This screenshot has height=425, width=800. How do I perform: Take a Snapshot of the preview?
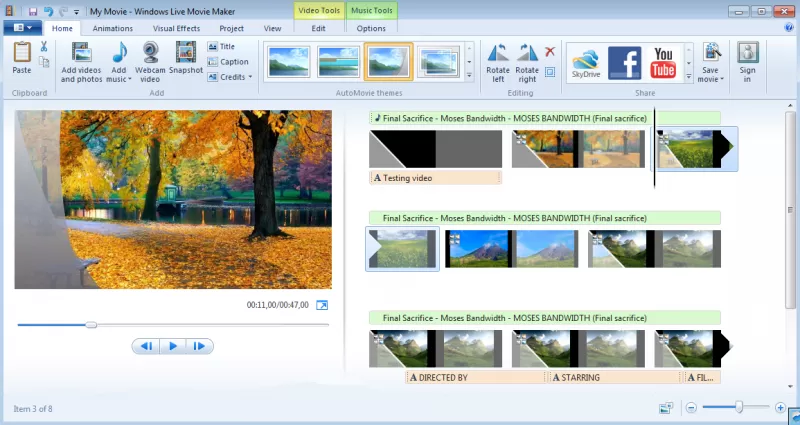coord(186,58)
